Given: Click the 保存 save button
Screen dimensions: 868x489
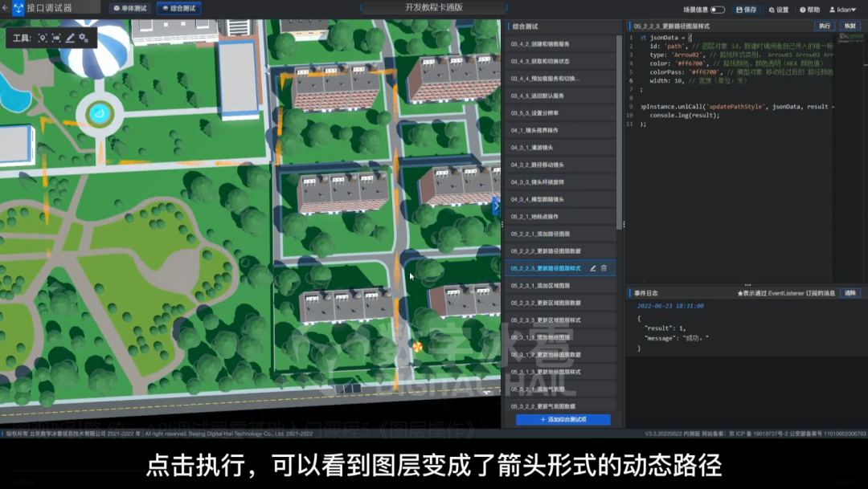Looking at the screenshot, I should coord(746,10).
